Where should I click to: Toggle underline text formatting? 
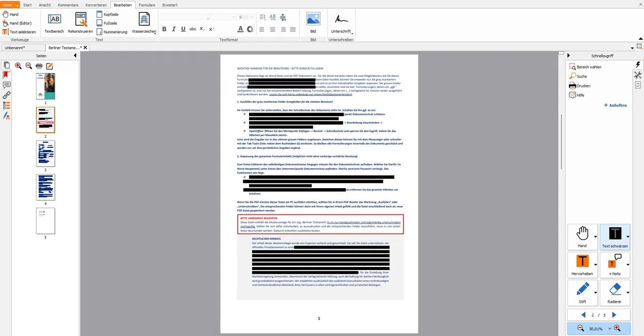pos(183,29)
